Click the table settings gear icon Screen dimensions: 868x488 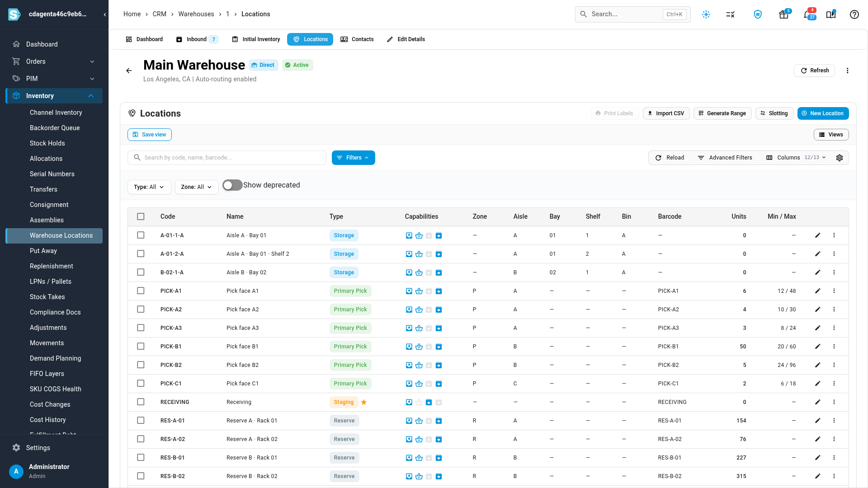(840, 158)
